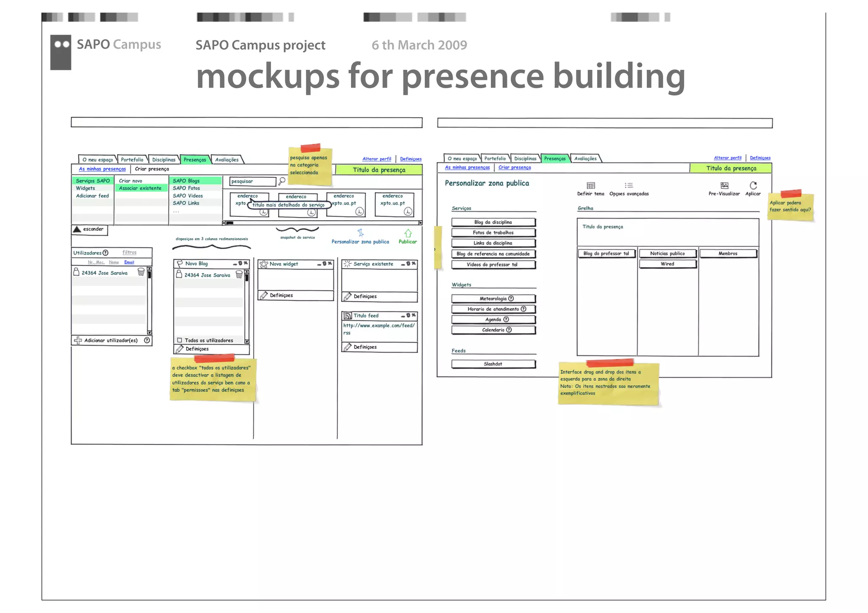The width and height of the screenshot is (868, 613).
Task: Click the Utilizadores help question mark icon
Action: pos(106,253)
